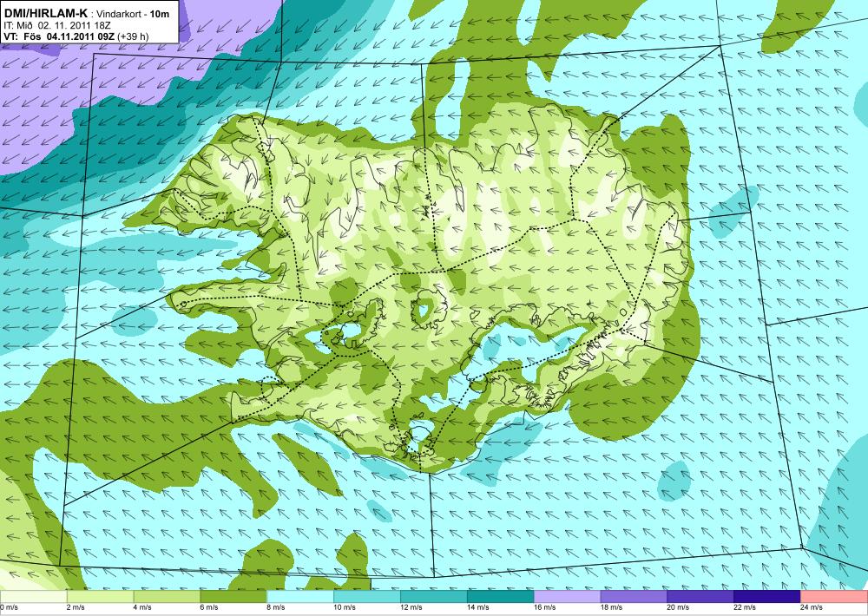The height and width of the screenshot is (616, 868).
Task: Click the "IT: Mið 02. 11. 2011 18Z" line
Action: point(58,25)
